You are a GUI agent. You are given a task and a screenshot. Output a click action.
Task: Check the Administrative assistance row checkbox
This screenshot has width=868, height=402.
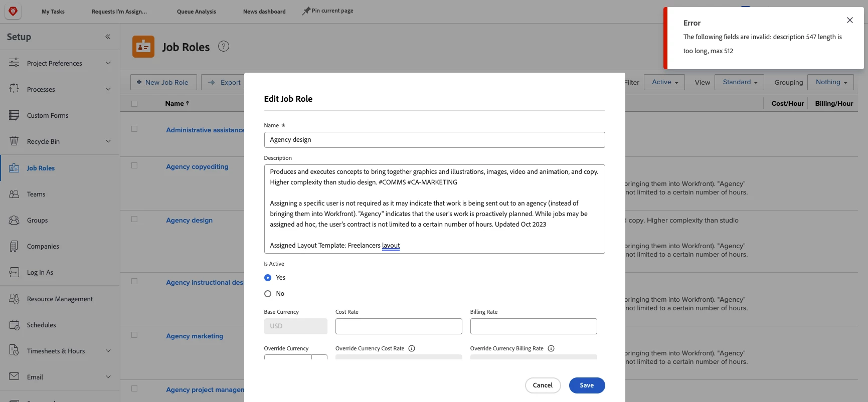pos(134,129)
